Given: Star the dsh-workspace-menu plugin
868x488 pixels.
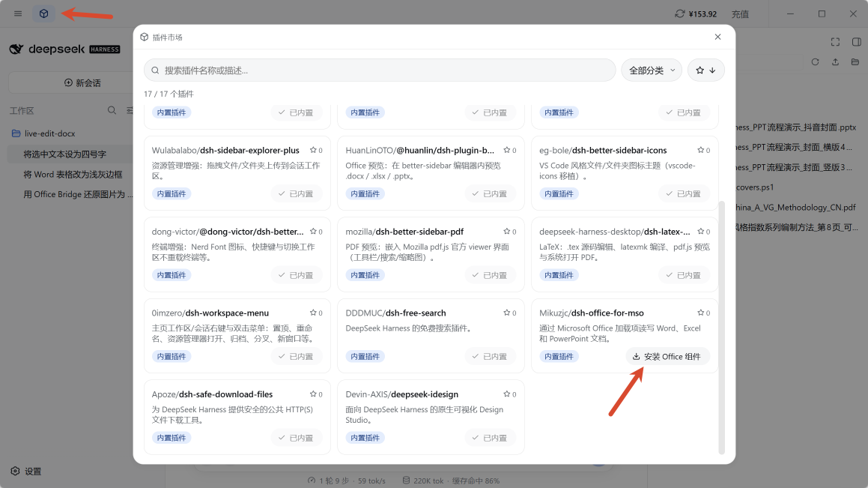Looking at the screenshot, I should (x=313, y=313).
